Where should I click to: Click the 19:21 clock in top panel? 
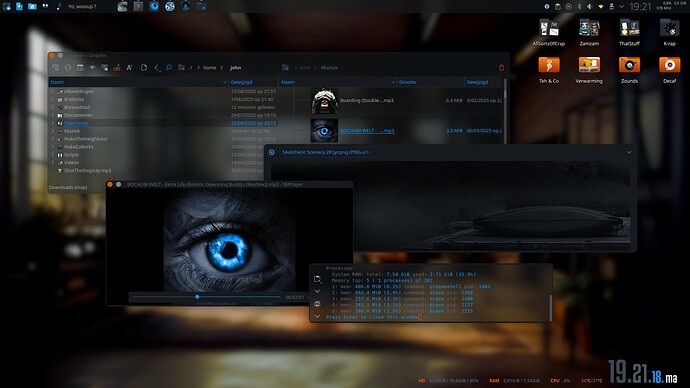[640, 7]
